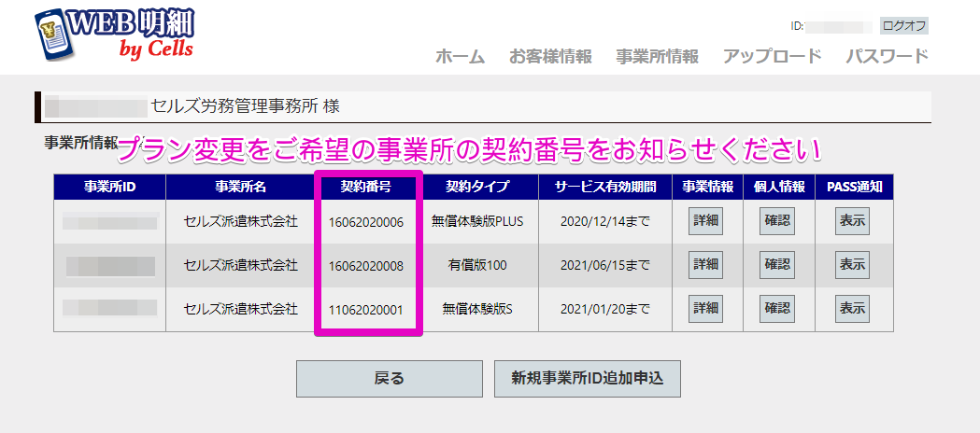Click the 新規事業所ID追加申込 button

click(587, 379)
